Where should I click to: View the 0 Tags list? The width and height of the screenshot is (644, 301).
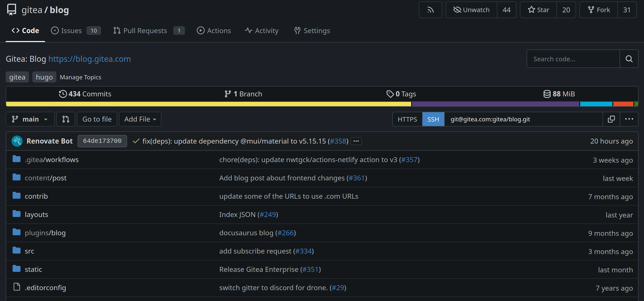tap(401, 94)
